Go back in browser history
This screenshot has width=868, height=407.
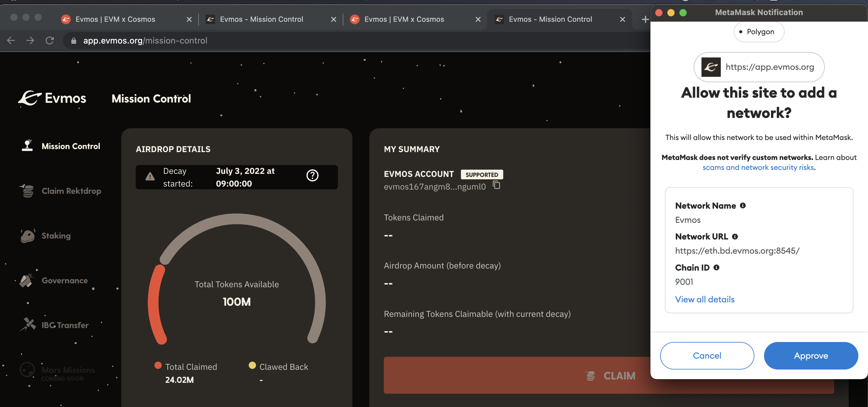11,41
